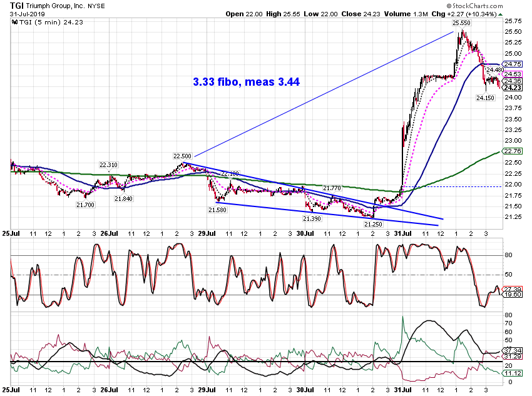
Task: Select the bold TGI ticker symbol title
Action: 17,6
